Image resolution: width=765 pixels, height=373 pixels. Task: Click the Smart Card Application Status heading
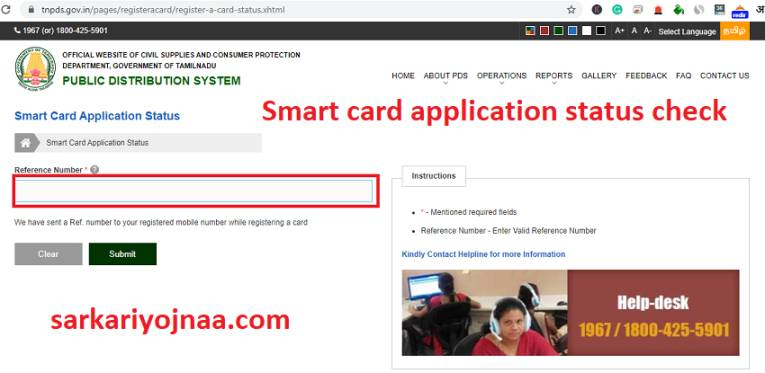point(97,116)
